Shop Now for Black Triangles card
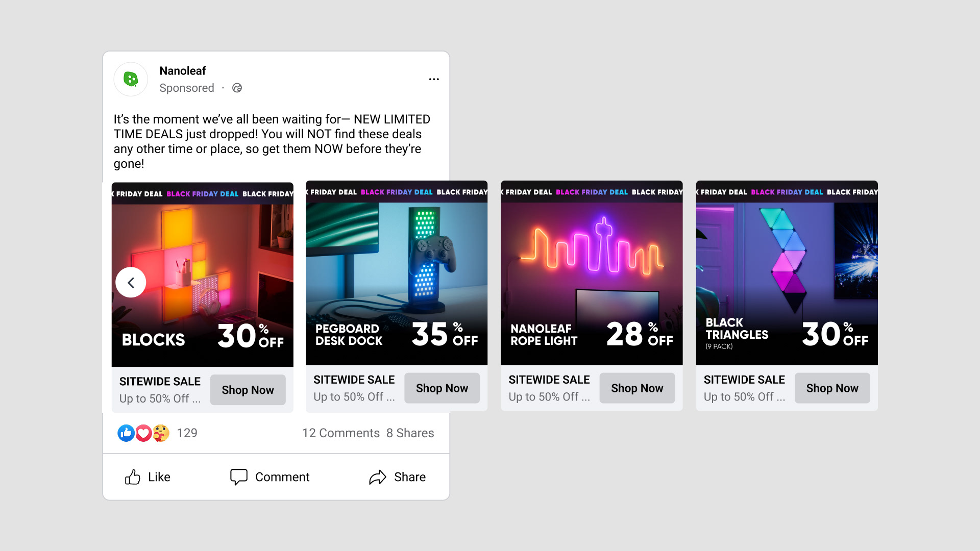Screen dimensions: 980x551 coord(832,388)
